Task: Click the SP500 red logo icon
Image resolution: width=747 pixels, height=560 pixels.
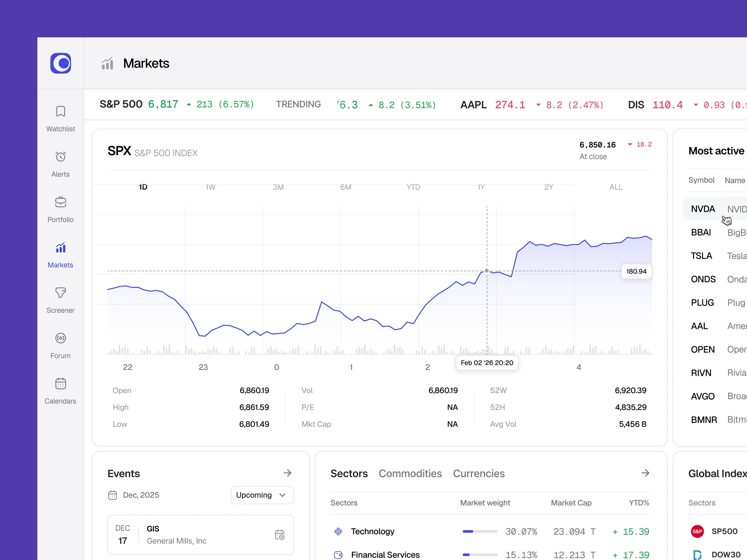Action: coord(697,532)
